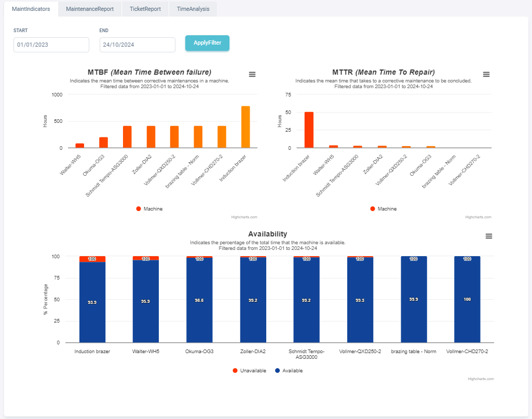Open the Availability chart export menu
532x419 pixels.
488,236
